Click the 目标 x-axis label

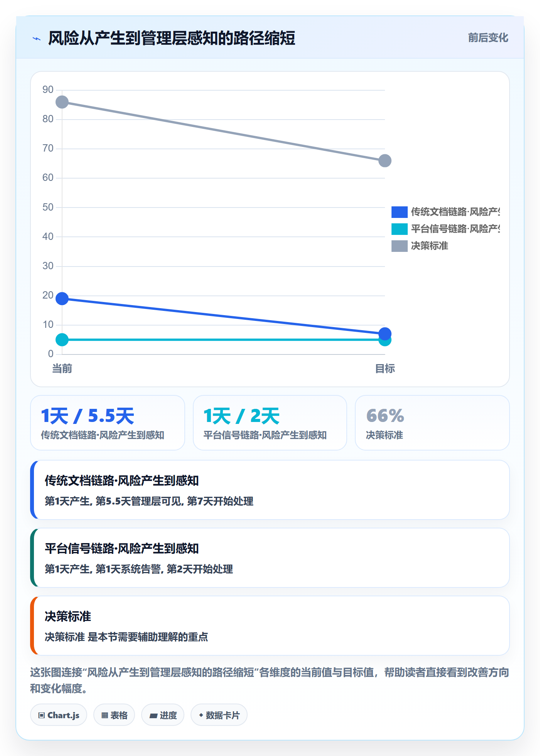coord(385,369)
